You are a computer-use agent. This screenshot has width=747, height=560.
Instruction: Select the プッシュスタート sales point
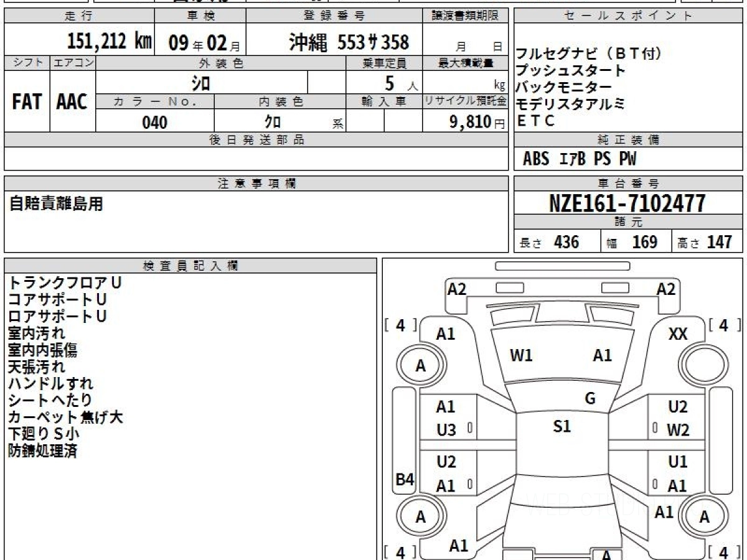coord(570,70)
